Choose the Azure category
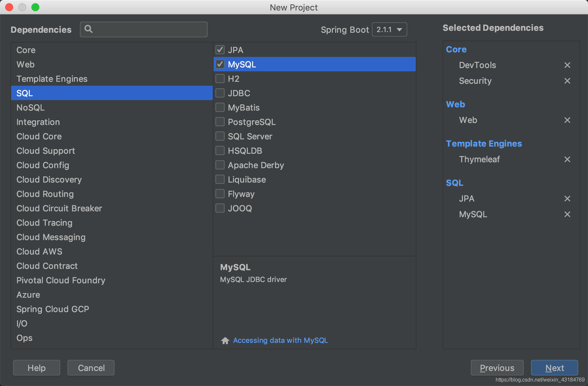 point(112,295)
